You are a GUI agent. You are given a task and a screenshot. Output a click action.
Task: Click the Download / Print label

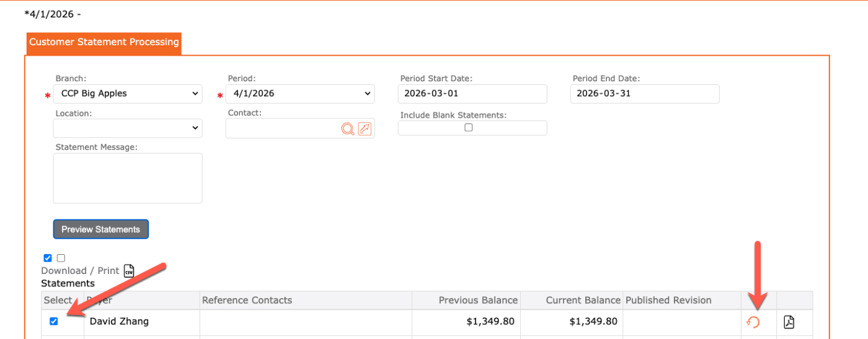(x=80, y=271)
